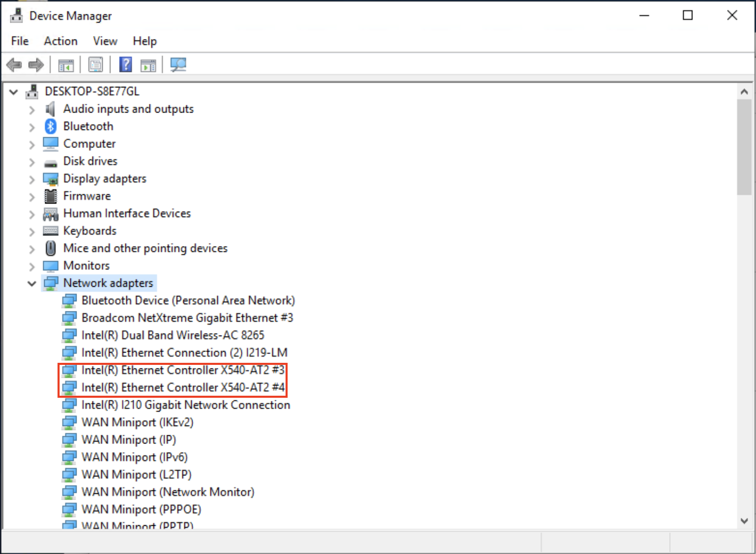Expand Audio inputs and outputs
The image size is (756, 554).
click(x=32, y=110)
